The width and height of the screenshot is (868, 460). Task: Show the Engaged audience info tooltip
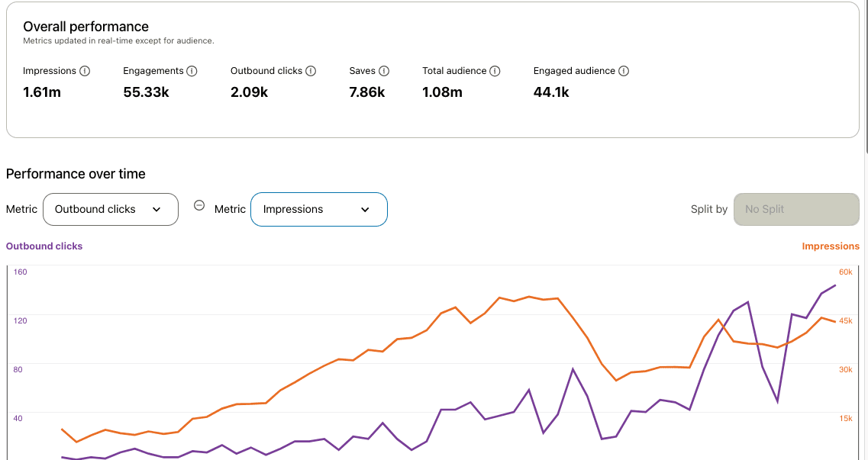624,70
